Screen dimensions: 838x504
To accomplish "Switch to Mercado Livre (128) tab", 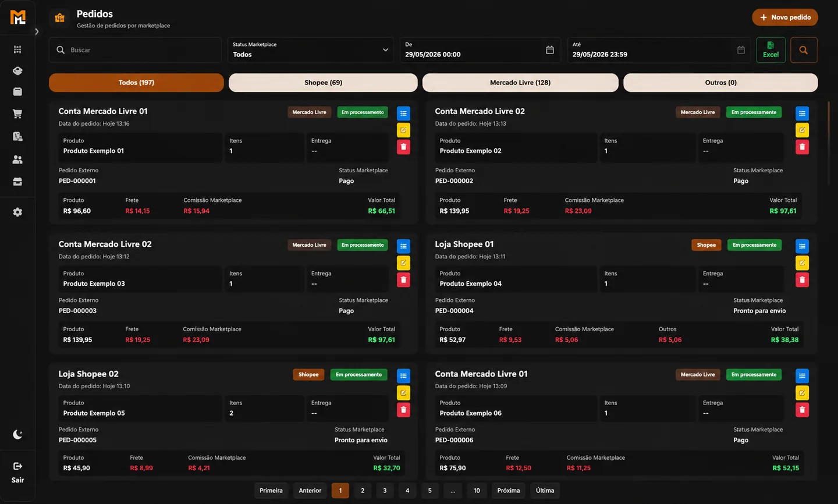I will 520,83.
